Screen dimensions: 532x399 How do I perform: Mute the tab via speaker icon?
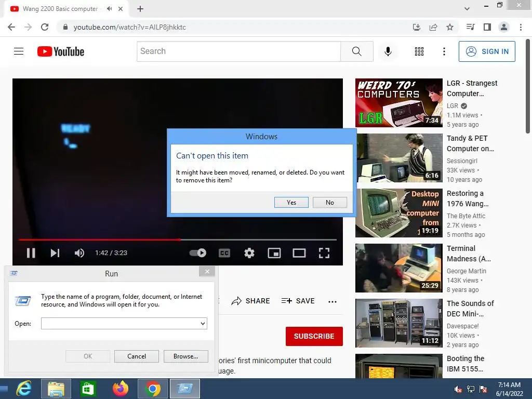pos(109,9)
